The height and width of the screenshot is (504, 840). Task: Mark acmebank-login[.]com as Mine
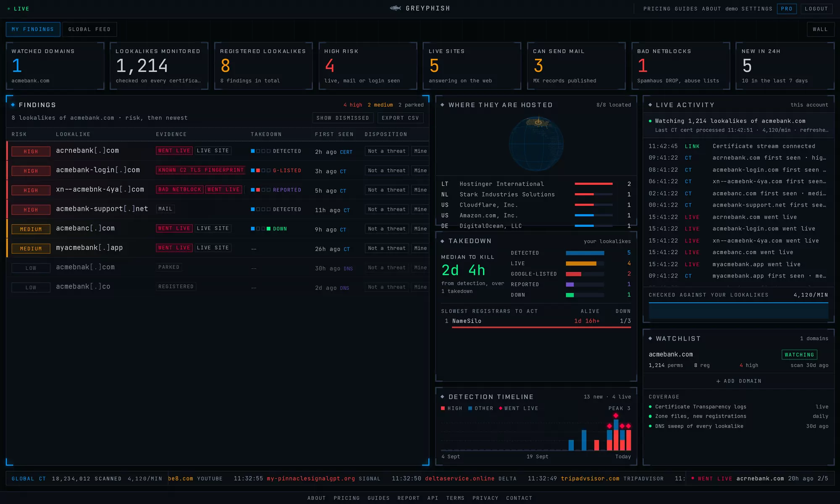420,171
